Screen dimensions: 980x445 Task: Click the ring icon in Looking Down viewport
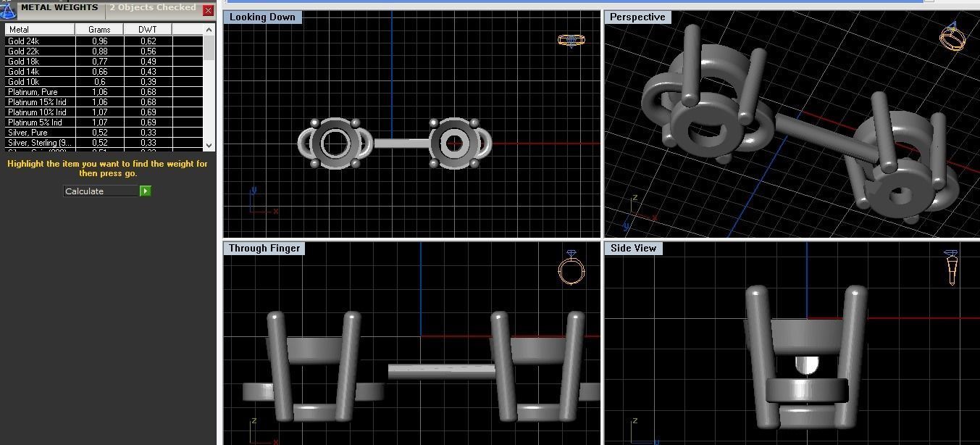pyautogui.click(x=571, y=41)
